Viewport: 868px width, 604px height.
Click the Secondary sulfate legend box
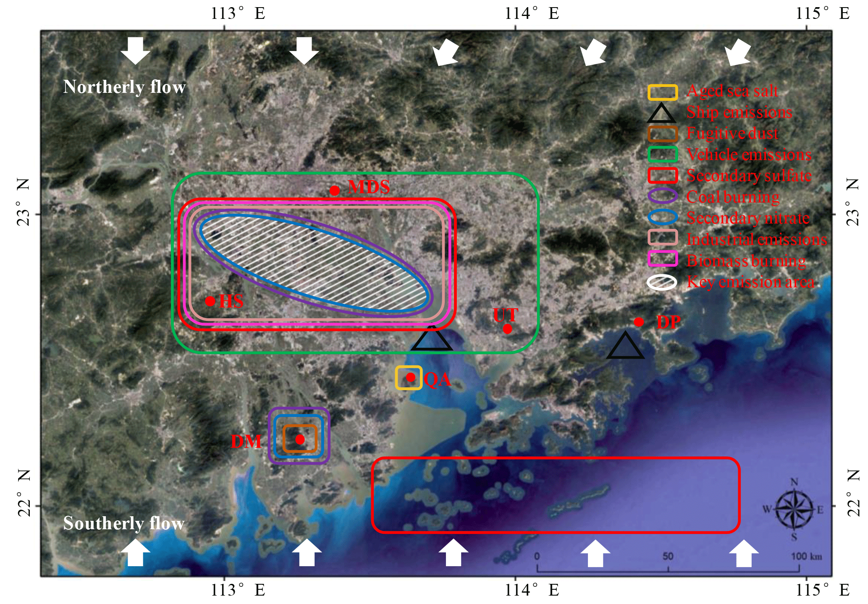pos(663,176)
